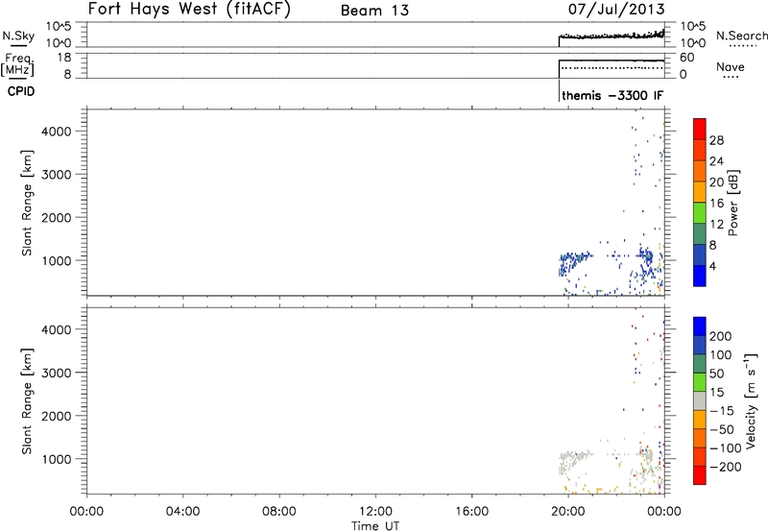This screenshot has width=768, height=532.
Task: Click the '1000' tick on the velocity panel
Action: 57,459
